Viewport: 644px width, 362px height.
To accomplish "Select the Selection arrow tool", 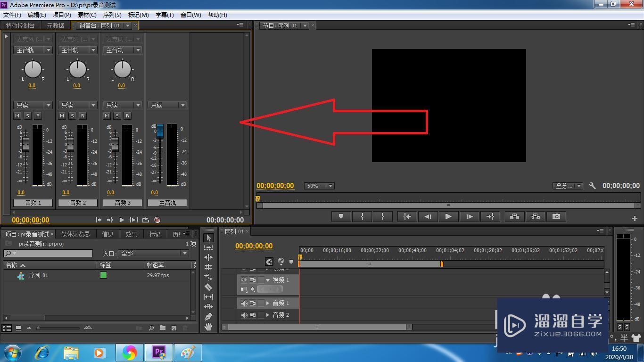I will click(209, 238).
